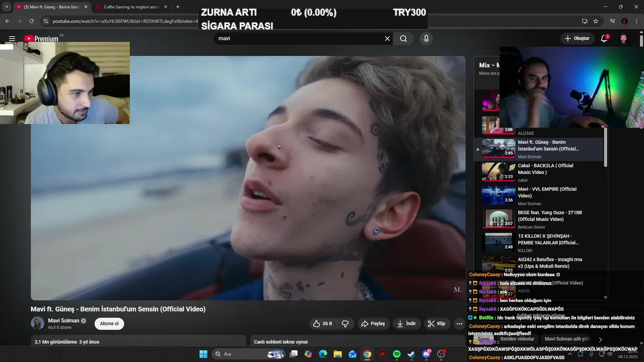Select Ati242 x Batuflex - inzaghi rmx title
644x362 pixels.
550,262
